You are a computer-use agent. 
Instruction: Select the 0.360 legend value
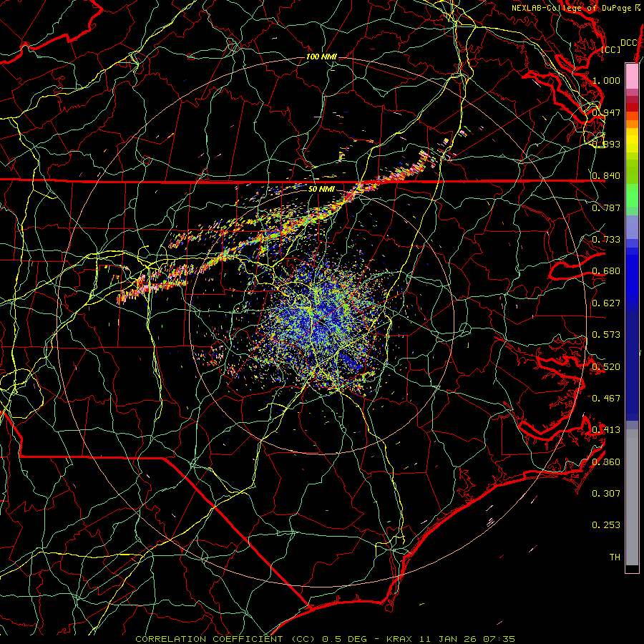coord(606,462)
